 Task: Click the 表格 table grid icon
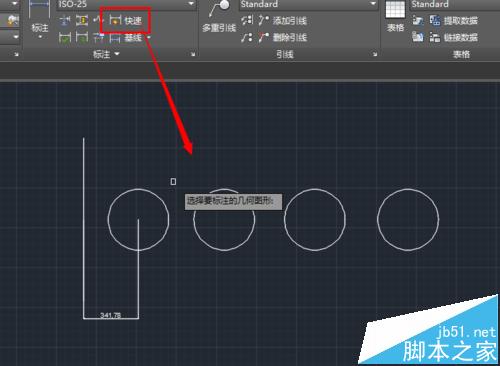tap(395, 9)
